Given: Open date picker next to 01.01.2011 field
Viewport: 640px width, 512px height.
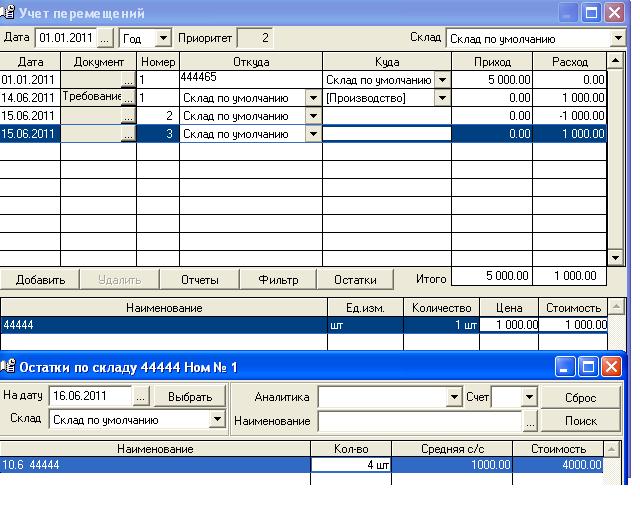Looking at the screenshot, I should click(106, 38).
